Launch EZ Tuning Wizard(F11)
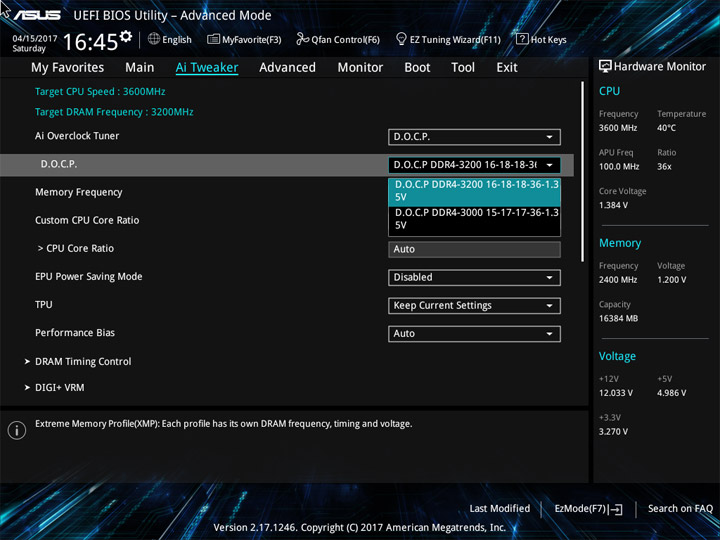The width and height of the screenshot is (720, 540). pos(448,39)
